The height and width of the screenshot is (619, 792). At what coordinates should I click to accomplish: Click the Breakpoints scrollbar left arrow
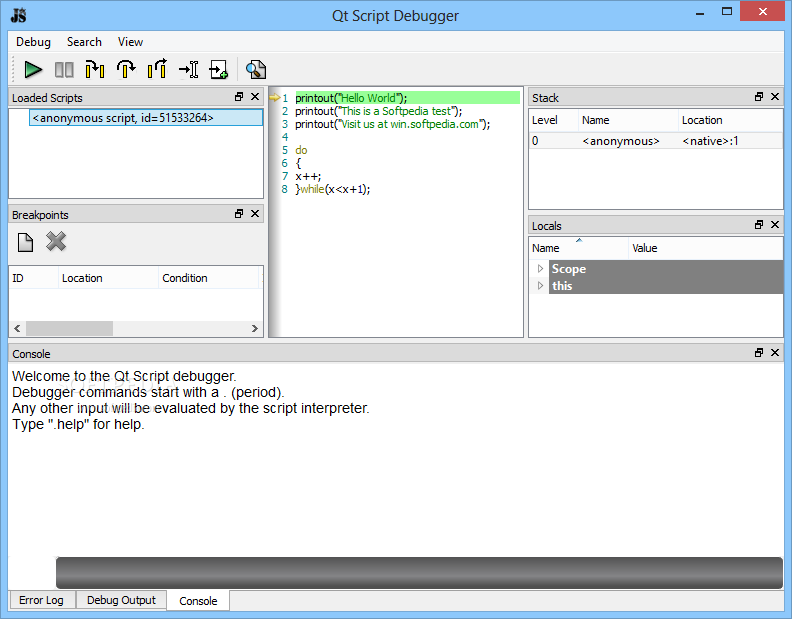point(18,328)
